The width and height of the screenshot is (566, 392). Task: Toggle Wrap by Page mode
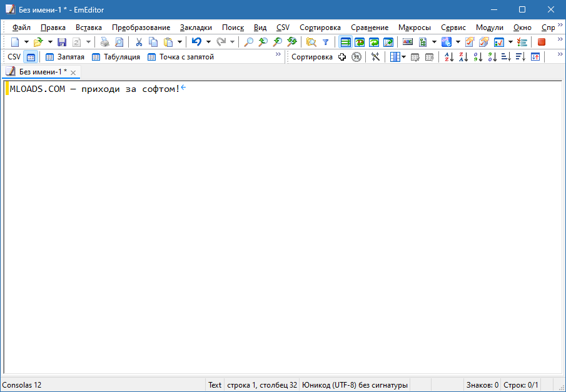[388, 43]
